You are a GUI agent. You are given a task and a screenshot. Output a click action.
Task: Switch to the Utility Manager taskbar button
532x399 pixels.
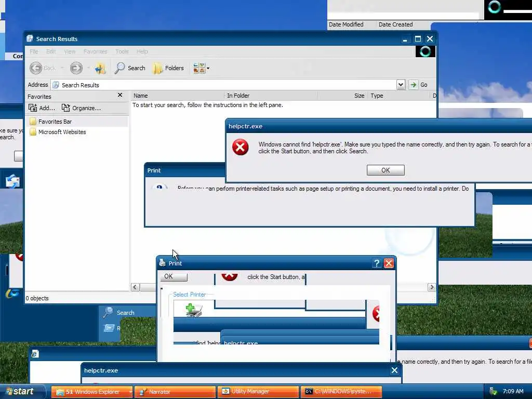(x=258, y=392)
